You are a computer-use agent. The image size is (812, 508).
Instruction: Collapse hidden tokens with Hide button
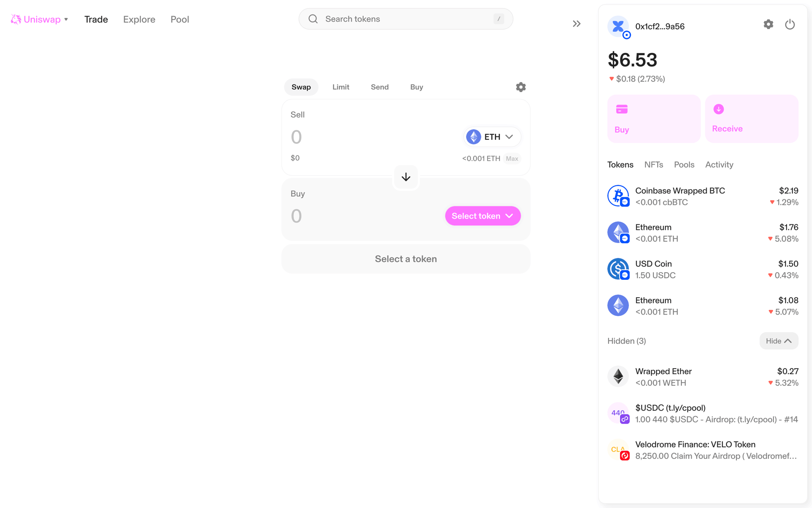pos(779,341)
